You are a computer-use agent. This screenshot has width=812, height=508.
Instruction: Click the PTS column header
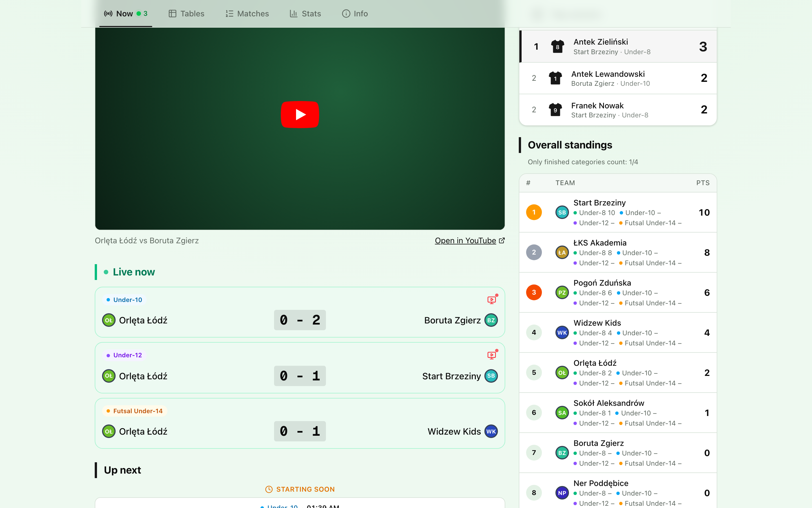click(703, 183)
